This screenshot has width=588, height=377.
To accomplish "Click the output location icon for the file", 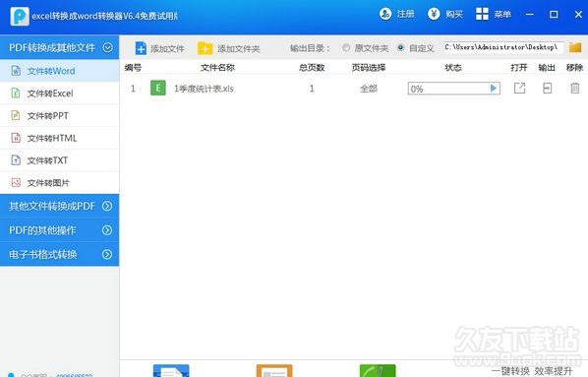I will click(547, 89).
